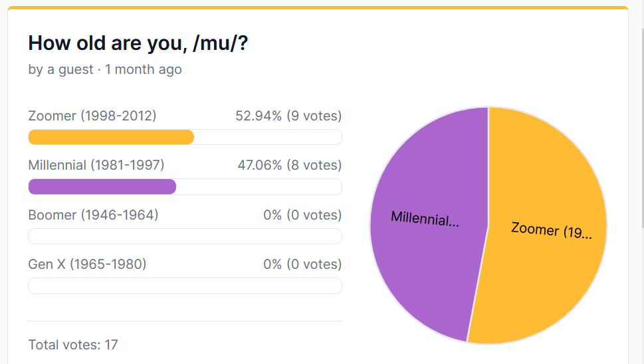Click the "52.94% (9 votes)" result text
Screen dimensions: 644x364
pyautogui.click(x=288, y=116)
